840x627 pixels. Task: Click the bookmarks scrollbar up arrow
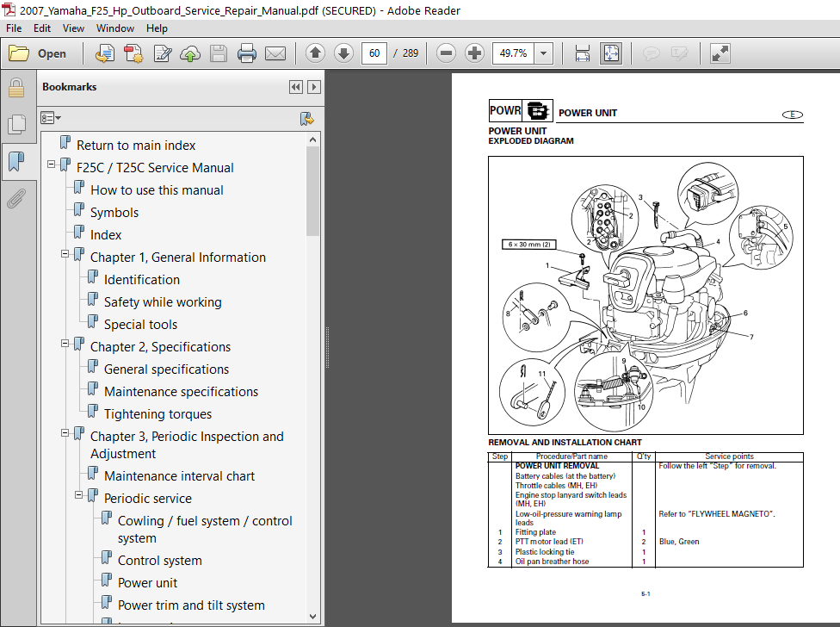pyautogui.click(x=313, y=140)
